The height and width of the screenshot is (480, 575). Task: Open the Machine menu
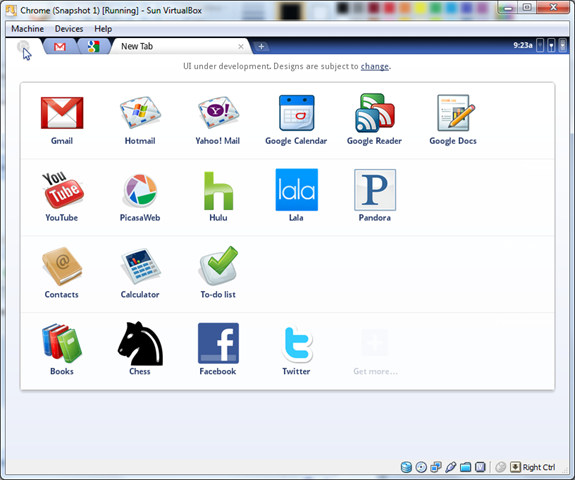click(x=28, y=29)
